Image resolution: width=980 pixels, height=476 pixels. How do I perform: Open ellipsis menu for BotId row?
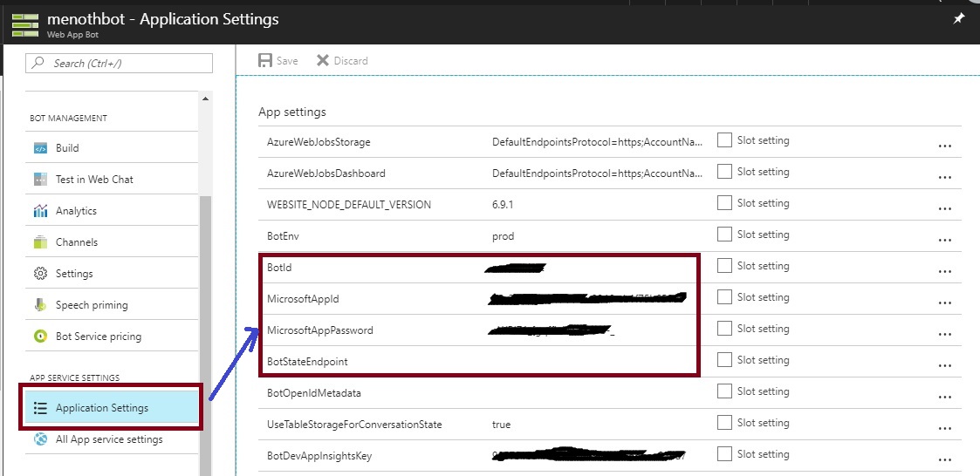click(944, 272)
